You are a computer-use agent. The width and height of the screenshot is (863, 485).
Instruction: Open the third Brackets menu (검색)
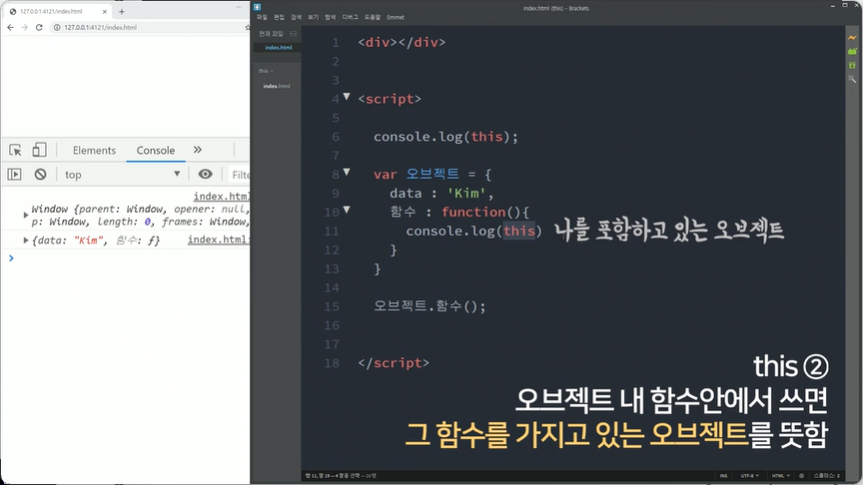point(296,18)
